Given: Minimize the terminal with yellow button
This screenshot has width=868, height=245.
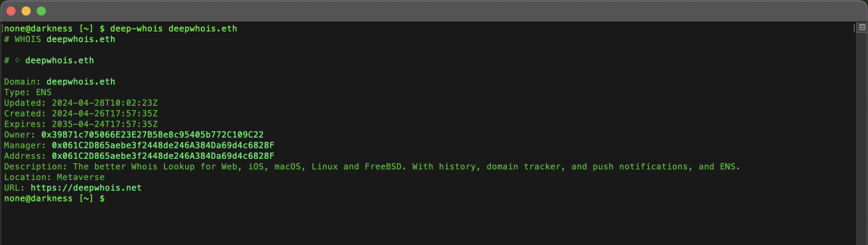Looking at the screenshot, I should [x=26, y=11].
